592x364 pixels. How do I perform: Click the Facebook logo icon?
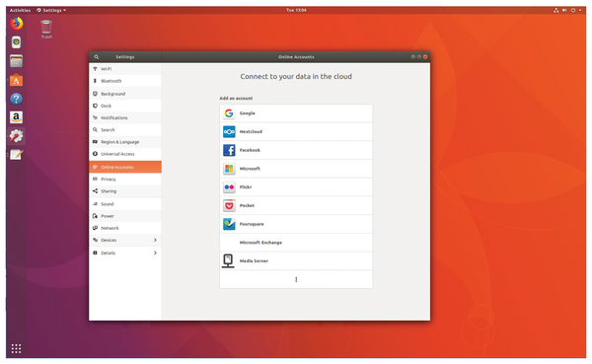(229, 150)
